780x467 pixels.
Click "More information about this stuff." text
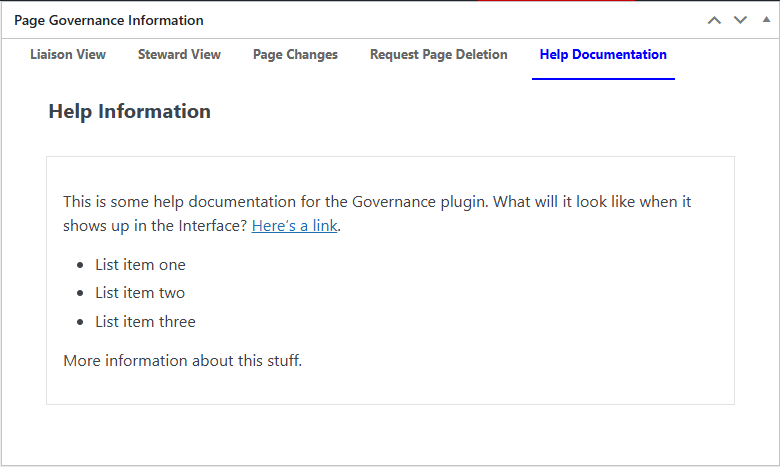(183, 361)
